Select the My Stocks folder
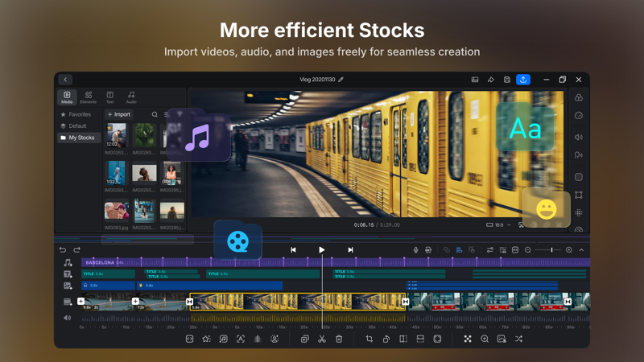The height and width of the screenshot is (362, 644). click(79, 138)
